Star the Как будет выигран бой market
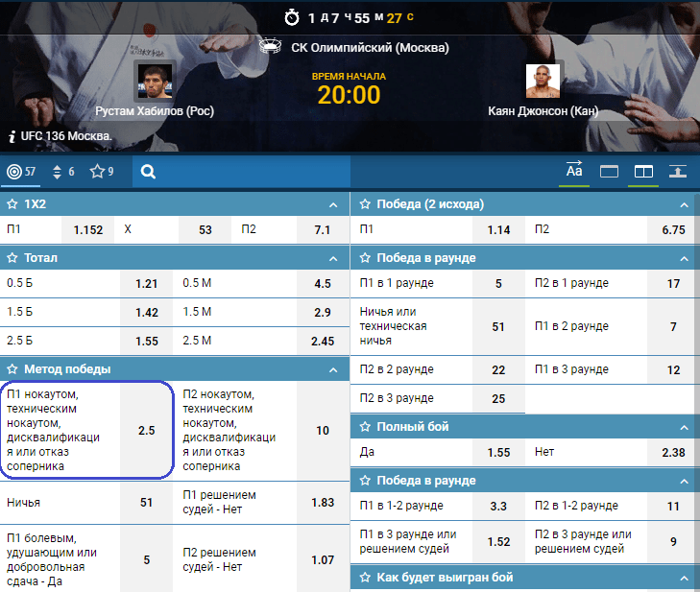The image size is (700, 592). pyautogui.click(x=365, y=578)
